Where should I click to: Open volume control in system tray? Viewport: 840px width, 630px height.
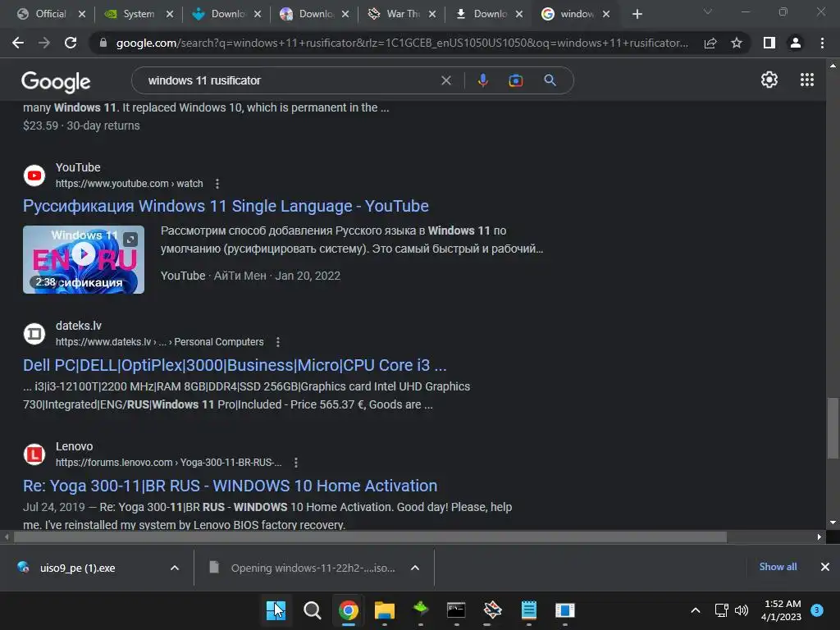(742, 610)
